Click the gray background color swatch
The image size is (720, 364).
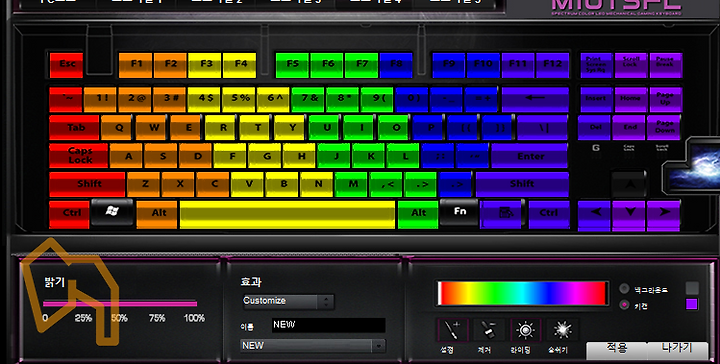[x=692, y=288]
